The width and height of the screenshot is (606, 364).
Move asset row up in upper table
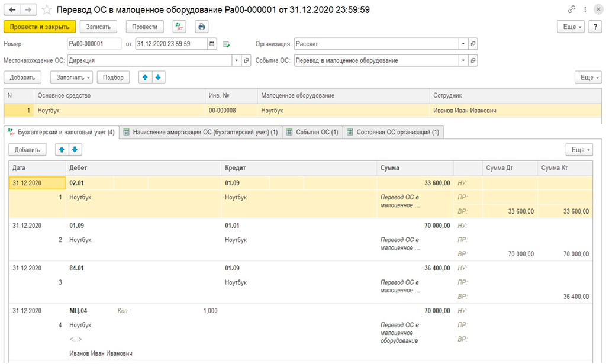pyautogui.click(x=146, y=78)
